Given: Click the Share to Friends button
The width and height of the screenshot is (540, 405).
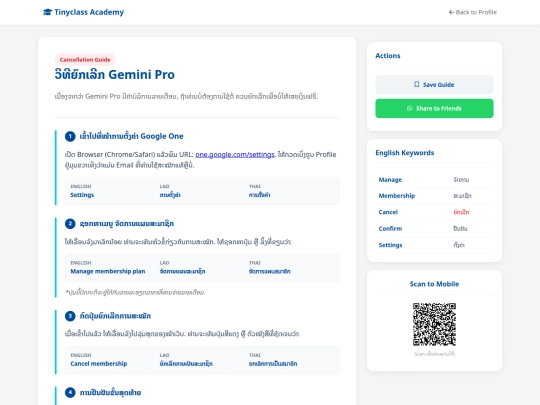Looking at the screenshot, I should coord(434,108).
